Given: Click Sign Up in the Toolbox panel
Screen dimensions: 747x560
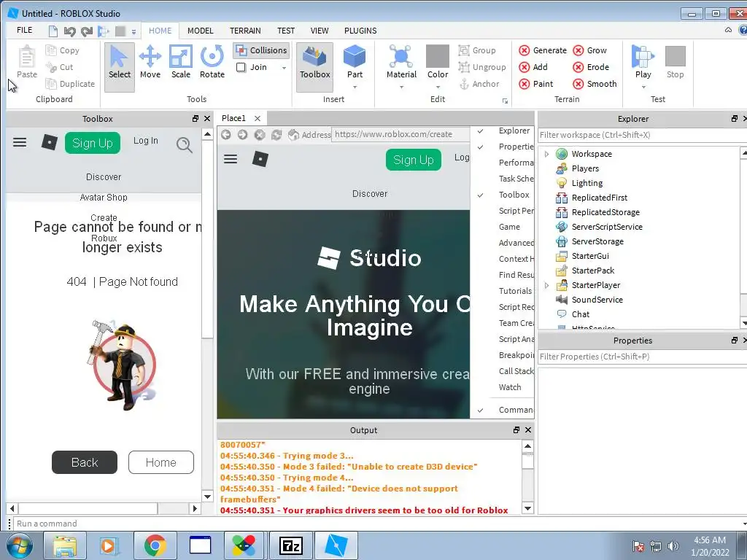Looking at the screenshot, I should pos(93,143).
